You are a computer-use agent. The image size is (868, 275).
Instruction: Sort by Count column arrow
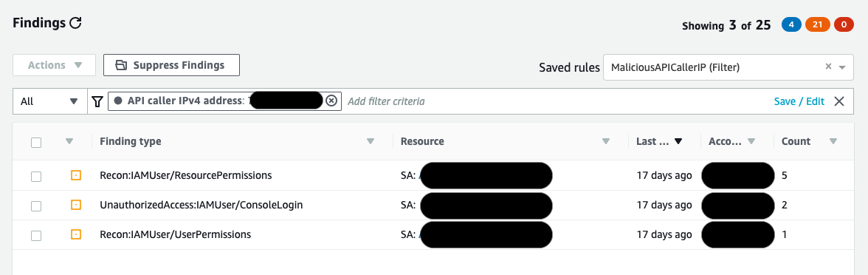833,142
